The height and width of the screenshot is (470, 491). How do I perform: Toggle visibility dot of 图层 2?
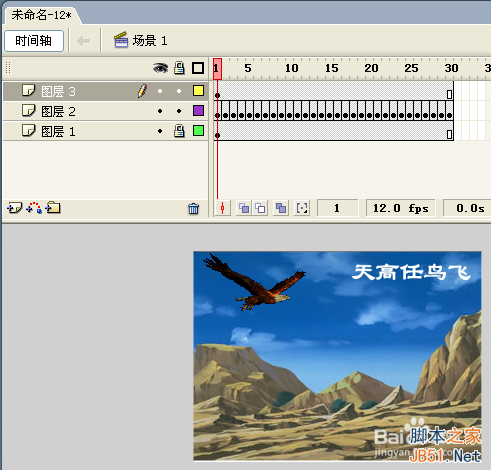(x=160, y=111)
